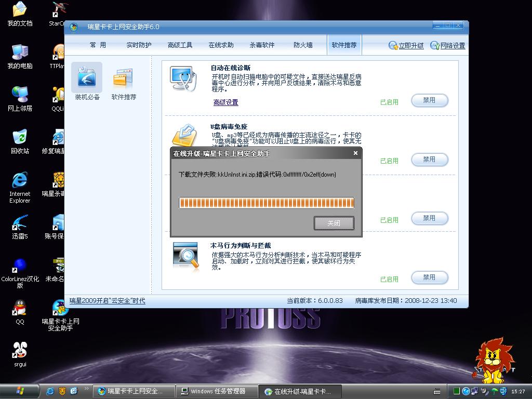
Task: Click the Rising logo in title bar
Action: 74,27
